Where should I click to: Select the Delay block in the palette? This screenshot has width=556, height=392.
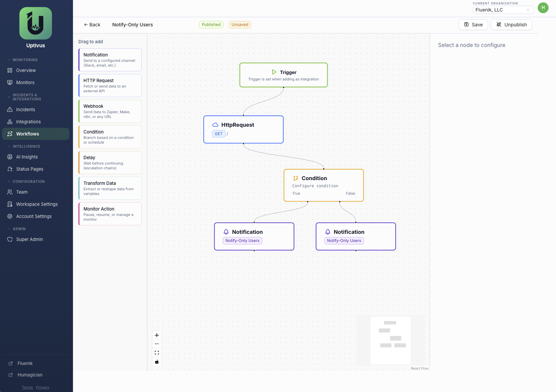pos(110,163)
